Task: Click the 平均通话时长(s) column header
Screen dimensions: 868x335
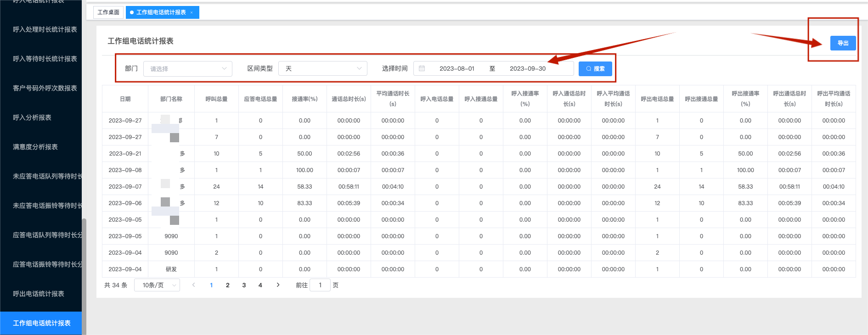Action: click(393, 99)
